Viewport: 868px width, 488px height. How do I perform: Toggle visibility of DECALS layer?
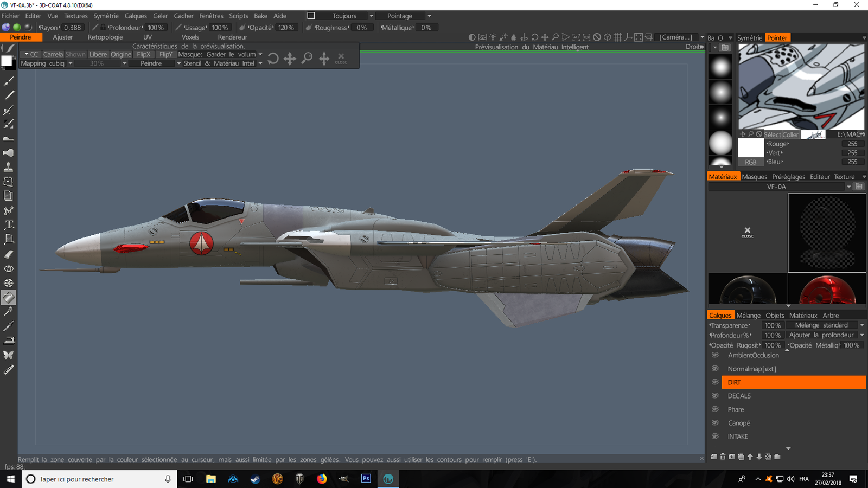click(x=715, y=396)
